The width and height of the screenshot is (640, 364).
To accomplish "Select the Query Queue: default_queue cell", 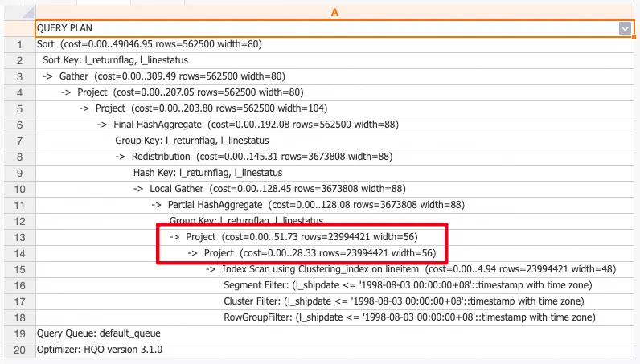I will [334, 333].
